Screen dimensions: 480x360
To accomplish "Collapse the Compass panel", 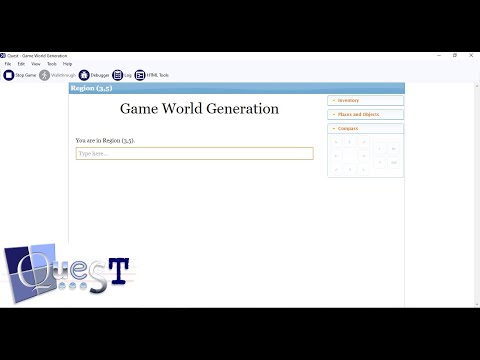I will pyautogui.click(x=366, y=128).
